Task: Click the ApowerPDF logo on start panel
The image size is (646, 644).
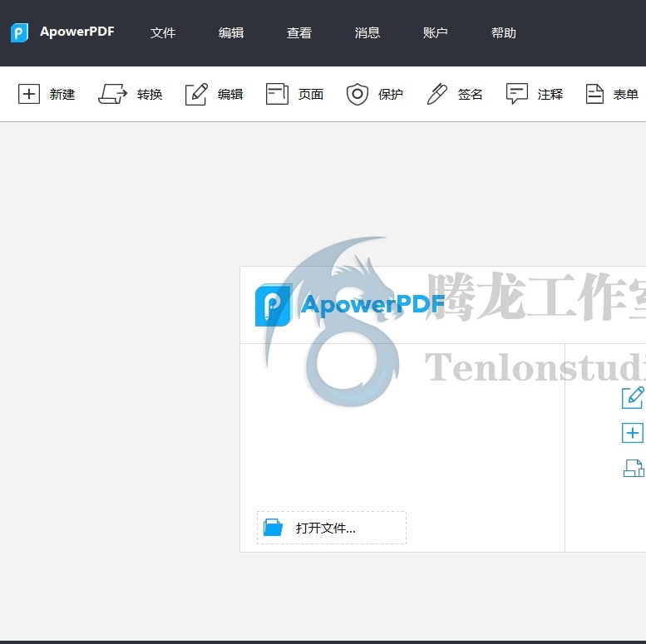Action: (x=349, y=305)
